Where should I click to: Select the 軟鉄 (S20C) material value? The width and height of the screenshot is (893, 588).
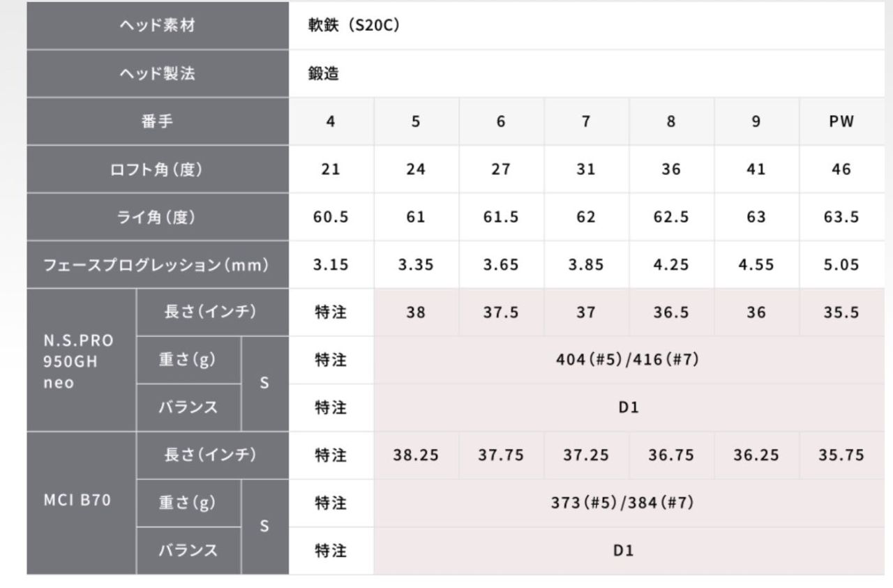pos(354,26)
